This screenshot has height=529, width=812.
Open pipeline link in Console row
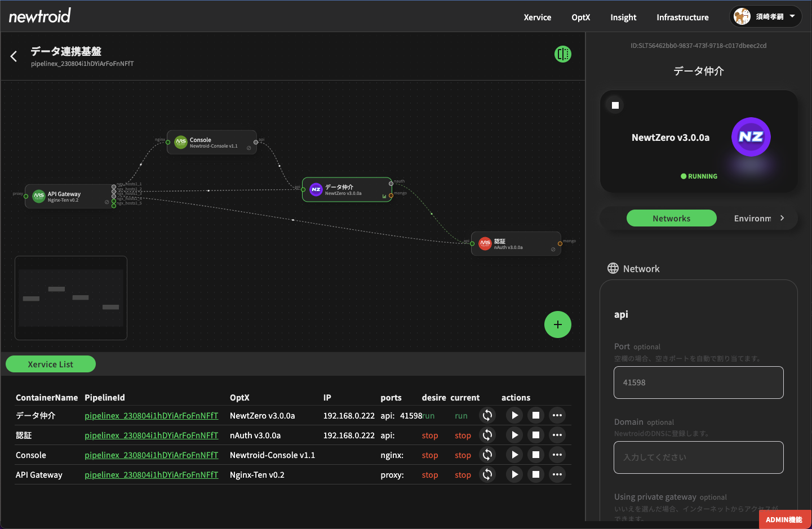151,455
